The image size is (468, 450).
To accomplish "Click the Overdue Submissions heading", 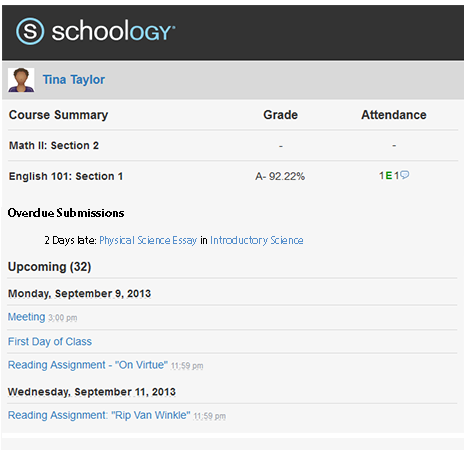I will pos(66,213).
